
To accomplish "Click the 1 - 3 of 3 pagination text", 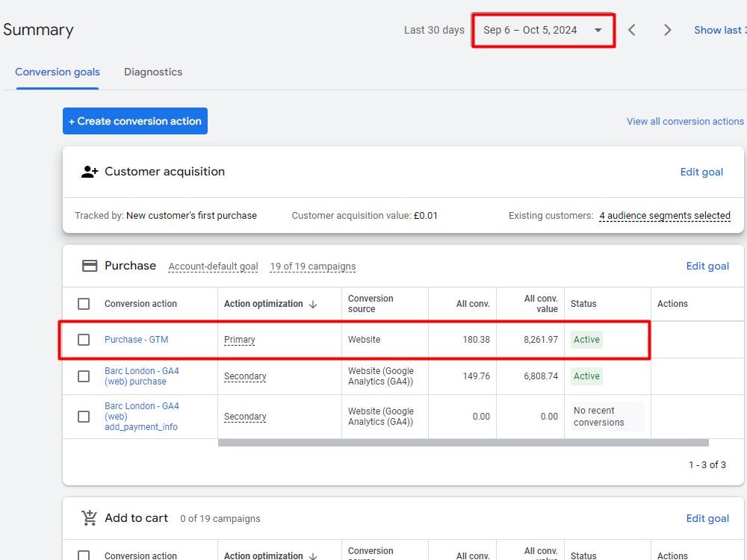I will coord(707,464).
